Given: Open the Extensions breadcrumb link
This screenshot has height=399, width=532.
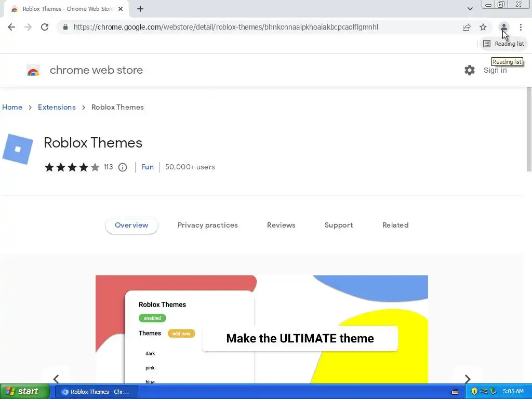Looking at the screenshot, I should click(x=57, y=107).
